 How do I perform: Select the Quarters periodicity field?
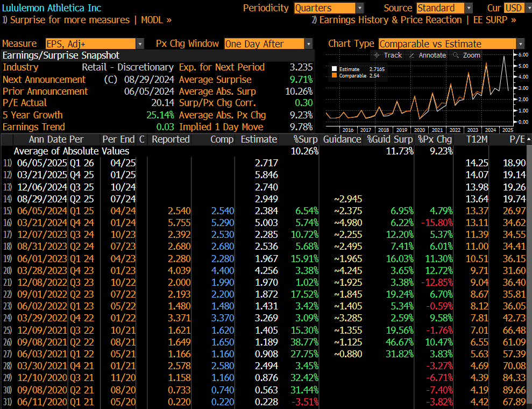[x=325, y=8]
